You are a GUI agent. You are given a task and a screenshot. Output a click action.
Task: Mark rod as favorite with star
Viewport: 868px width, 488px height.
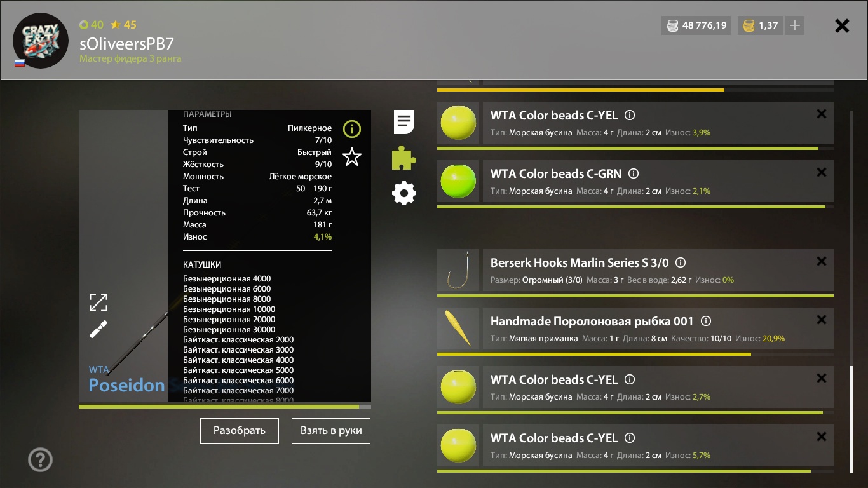pyautogui.click(x=351, y=156)
